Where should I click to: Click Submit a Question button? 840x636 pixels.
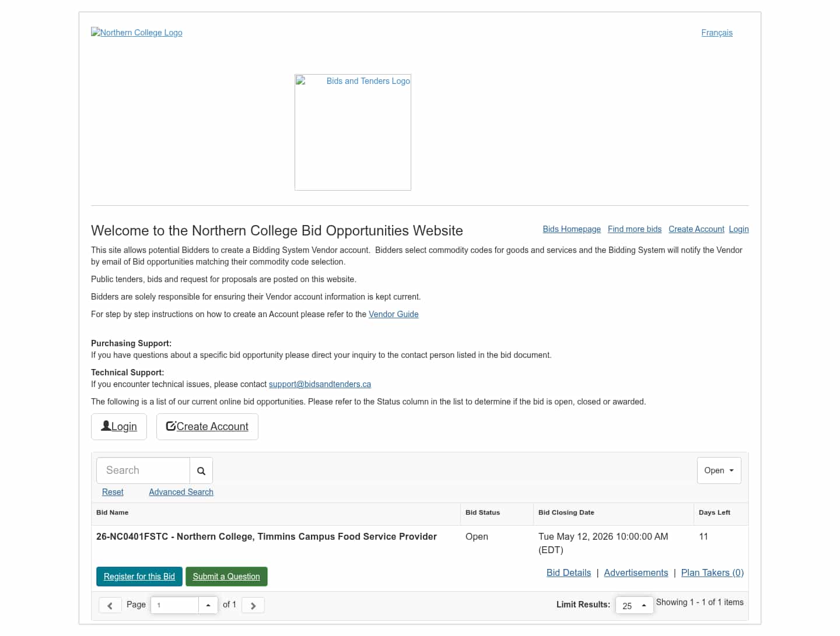coord(226,577)
